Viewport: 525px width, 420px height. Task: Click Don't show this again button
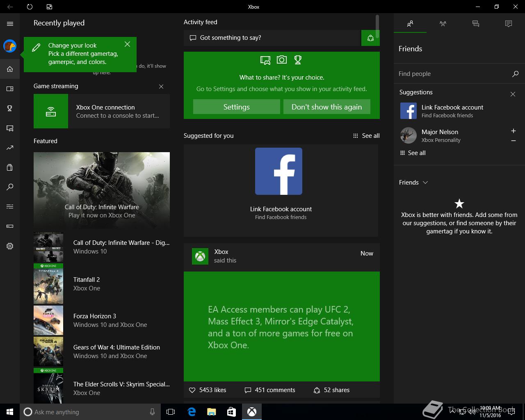coord(327,107)
